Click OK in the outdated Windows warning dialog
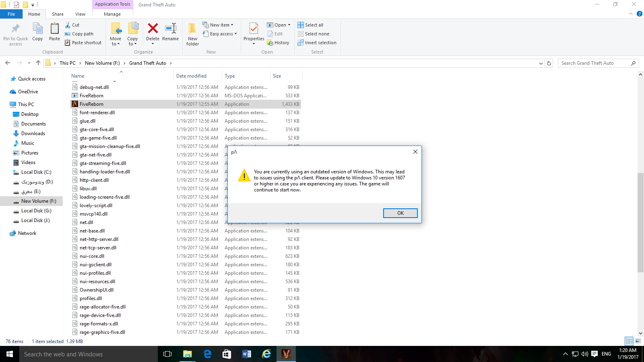 click(400, 213)
